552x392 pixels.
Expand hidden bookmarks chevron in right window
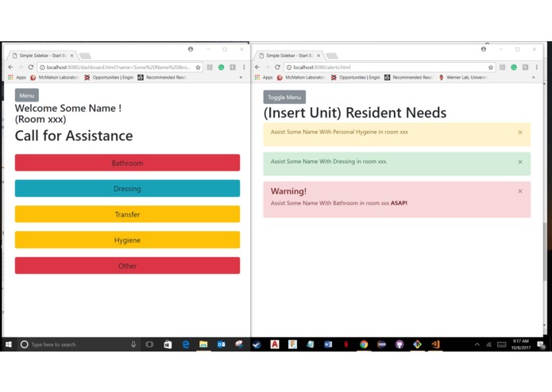[534, 77]
